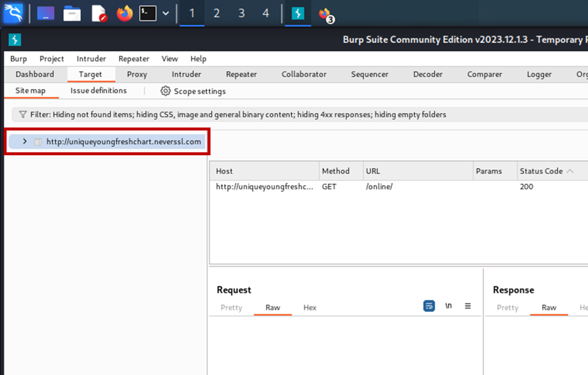Sort the table by URL column
This screenshot has width=588, height=375.
[418, 171]
